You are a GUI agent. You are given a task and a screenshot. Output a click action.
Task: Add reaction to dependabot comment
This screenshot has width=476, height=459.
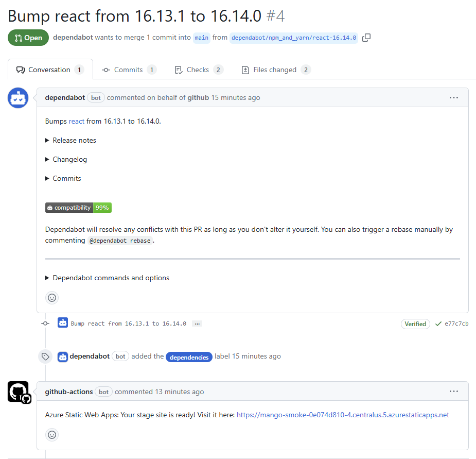(52, 298)
